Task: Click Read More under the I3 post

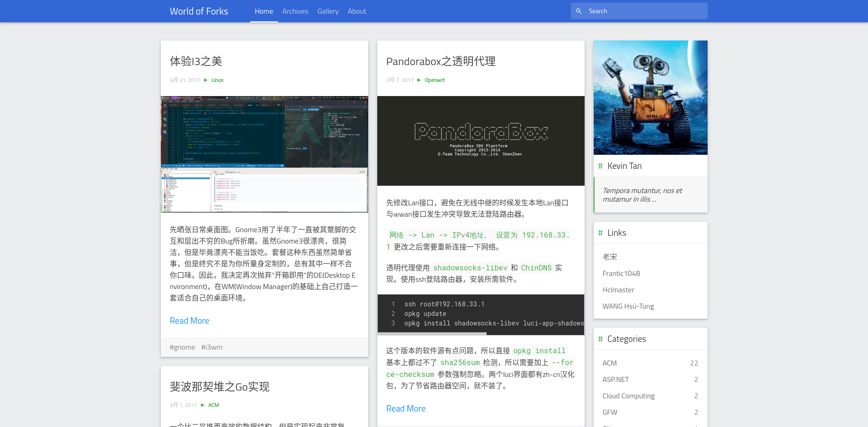Action: pos(189,321)
